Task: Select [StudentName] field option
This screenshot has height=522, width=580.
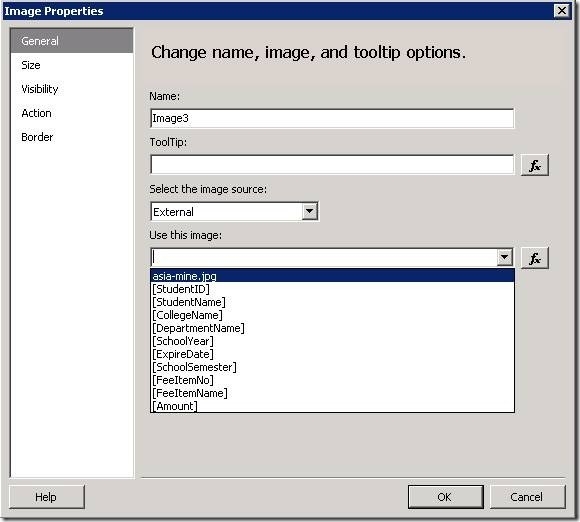Action: pyautogui.click(x=332, y=302)
